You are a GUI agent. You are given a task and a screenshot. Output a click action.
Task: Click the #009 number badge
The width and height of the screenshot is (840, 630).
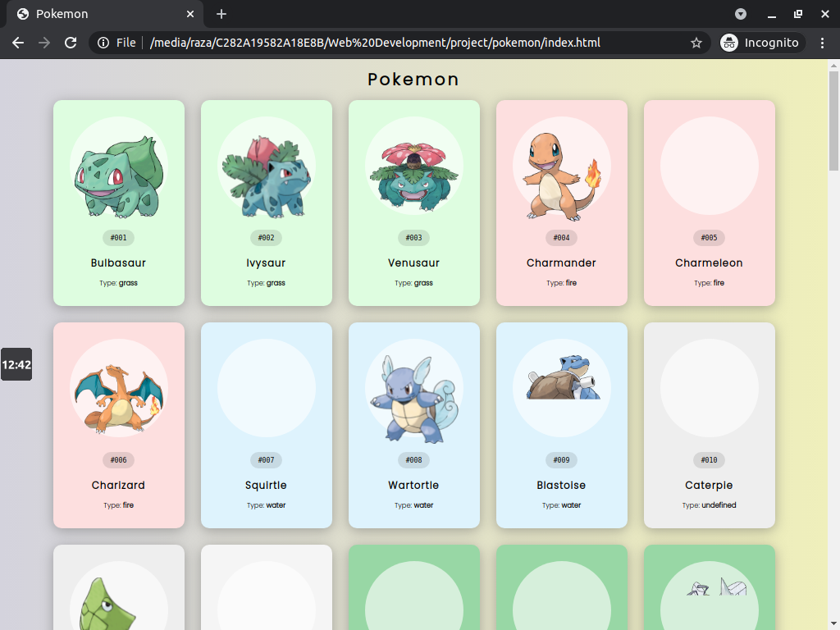(x=561, y=460)
